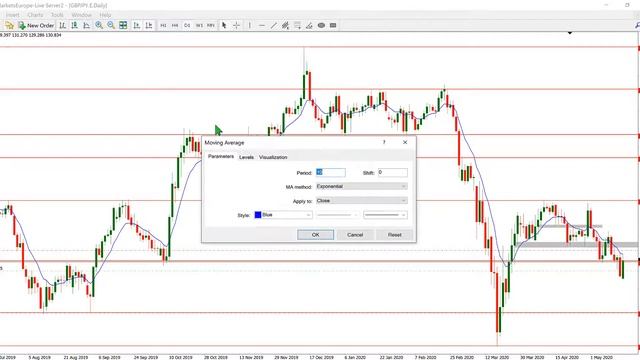Open the line style dropdown
The height and width of the screenshot is (360, 640).
(x=338, y=215)
